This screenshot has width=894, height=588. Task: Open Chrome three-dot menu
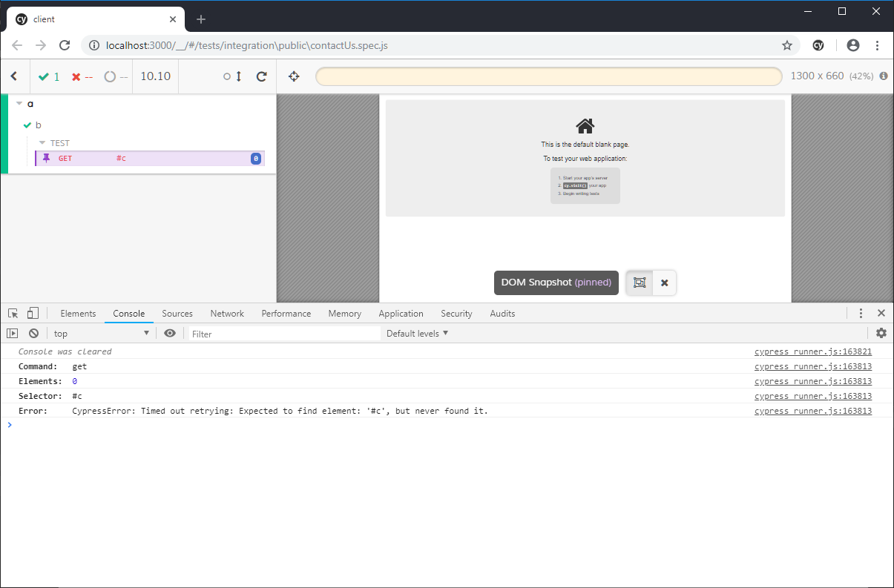coord(877,45)
